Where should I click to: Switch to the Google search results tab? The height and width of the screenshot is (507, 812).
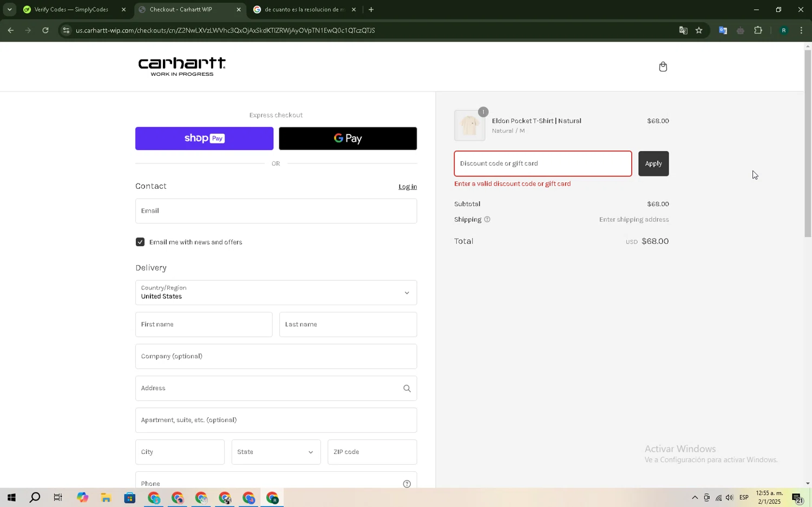coord(305,9)
